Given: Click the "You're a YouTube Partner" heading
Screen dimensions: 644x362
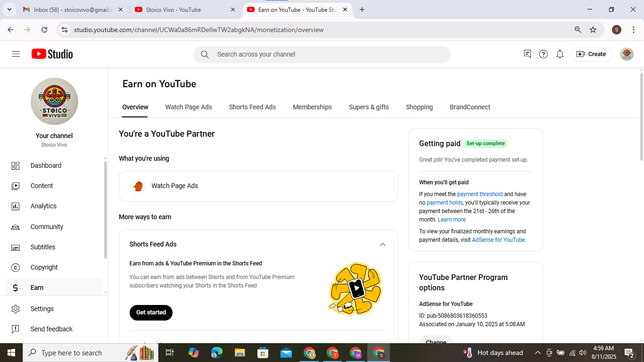Looking at the screenshot, I should (x=167, y=134).
